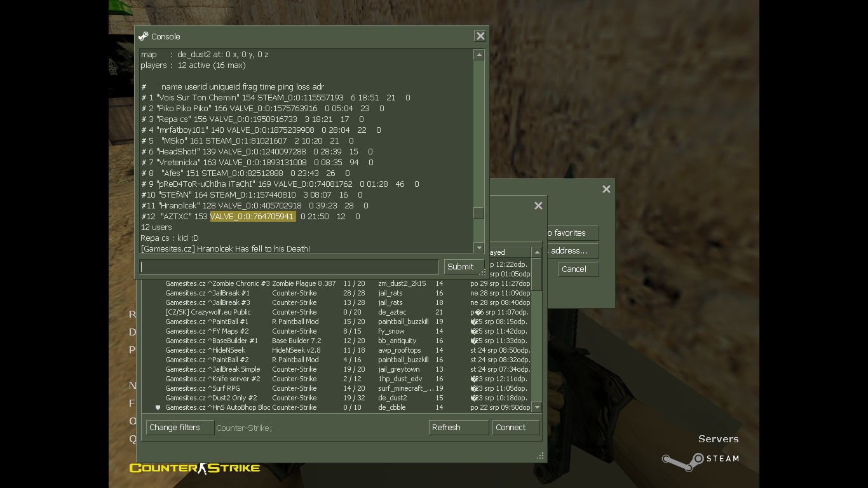
Task: Sort by Last played column header
Action: click(509, 252)
